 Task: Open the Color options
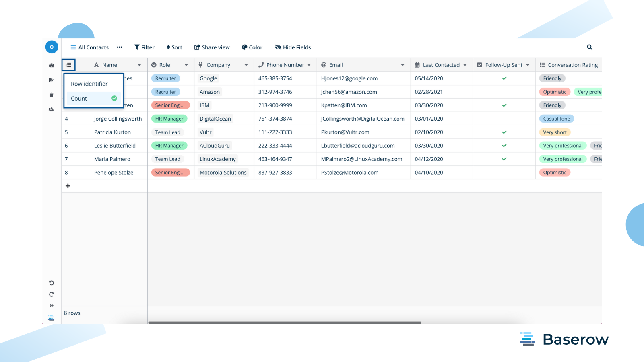tap(252, 47)
